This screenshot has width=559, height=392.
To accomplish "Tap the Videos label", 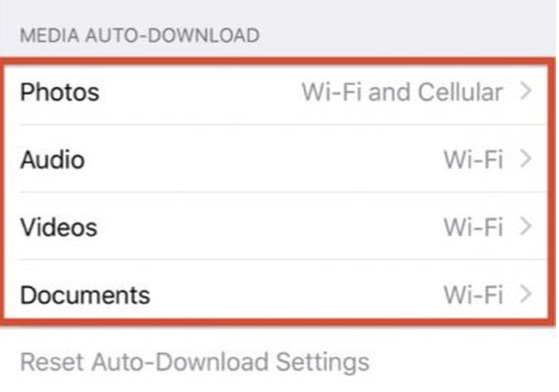I will pos(59,228).
